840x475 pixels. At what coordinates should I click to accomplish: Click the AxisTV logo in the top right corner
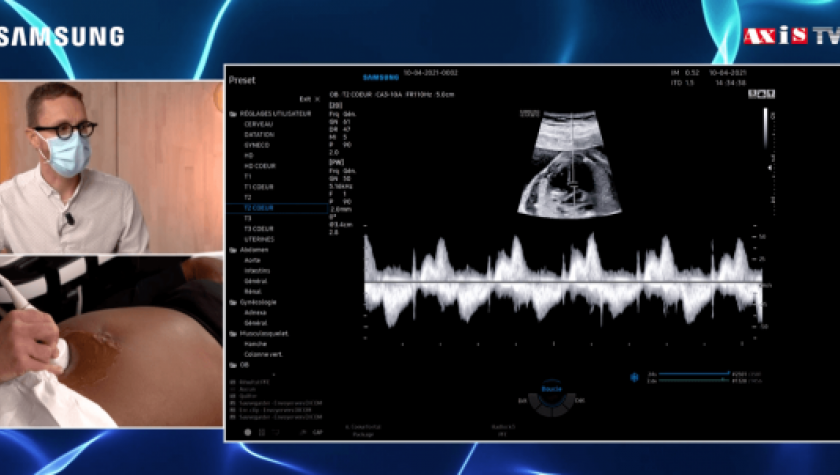click(791, 35)
